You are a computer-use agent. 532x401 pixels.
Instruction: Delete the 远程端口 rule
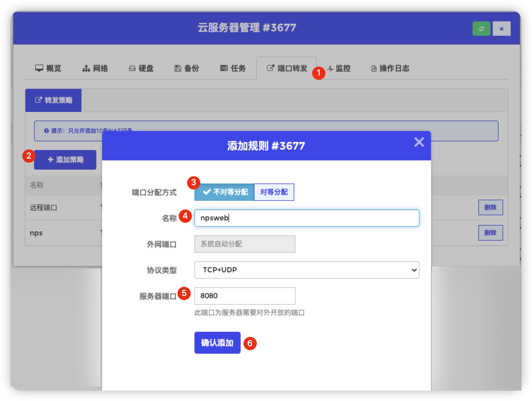pyautogui.click(x=490, y=207)
